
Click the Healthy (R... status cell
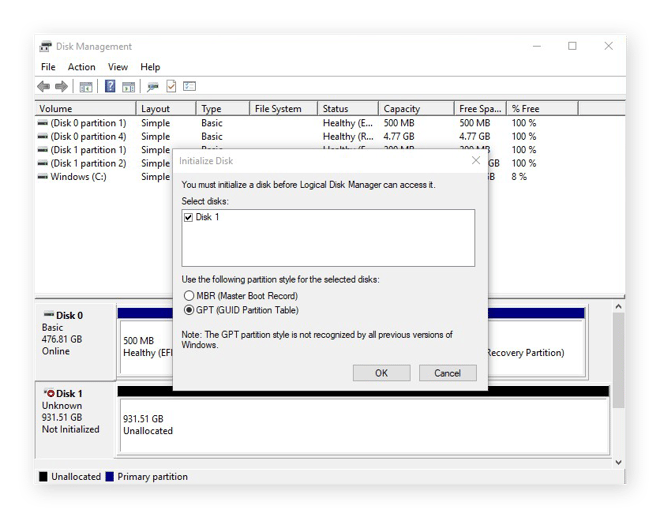(348, 136)
